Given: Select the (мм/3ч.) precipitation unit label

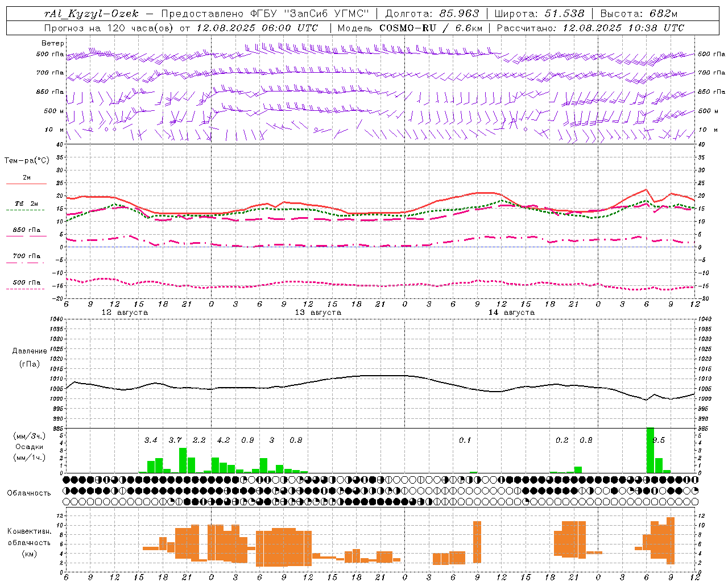Looking at the screenshot, I should (x=29, y=436).
